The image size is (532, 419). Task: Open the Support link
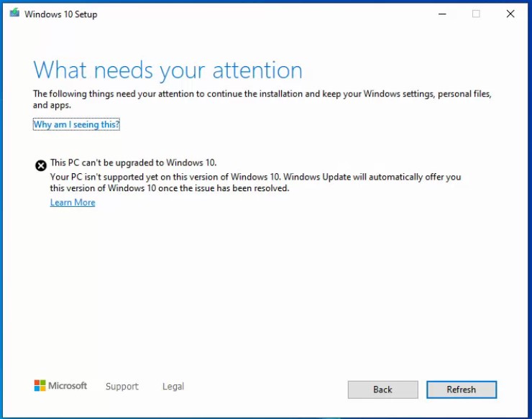pyautogui.click(x=122, y=387)
